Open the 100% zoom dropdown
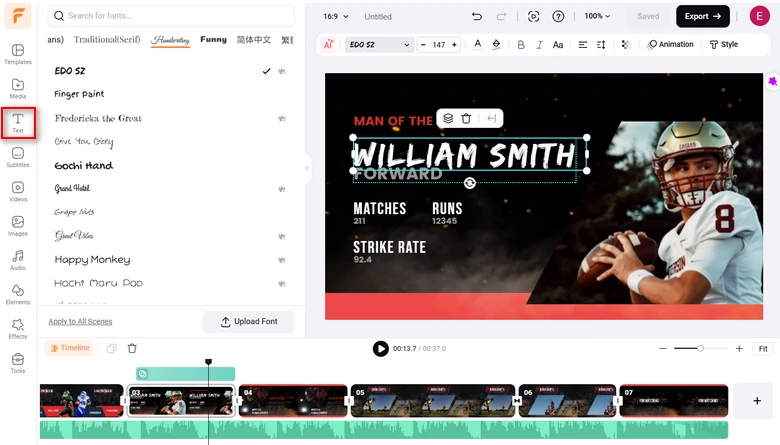 click(x=597, y=16)
